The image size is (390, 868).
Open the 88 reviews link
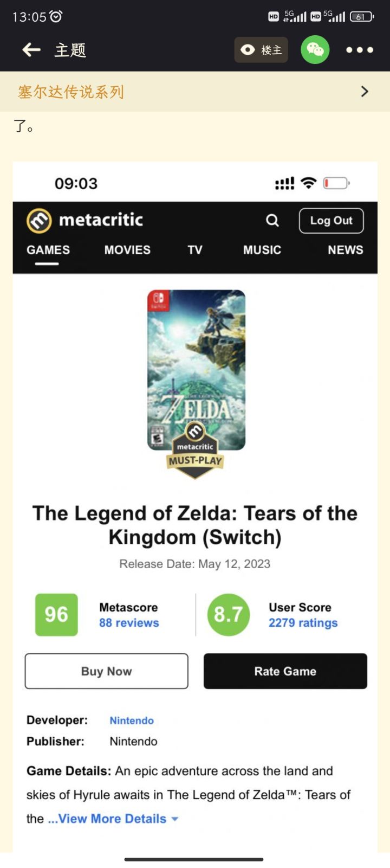(129, 623)
